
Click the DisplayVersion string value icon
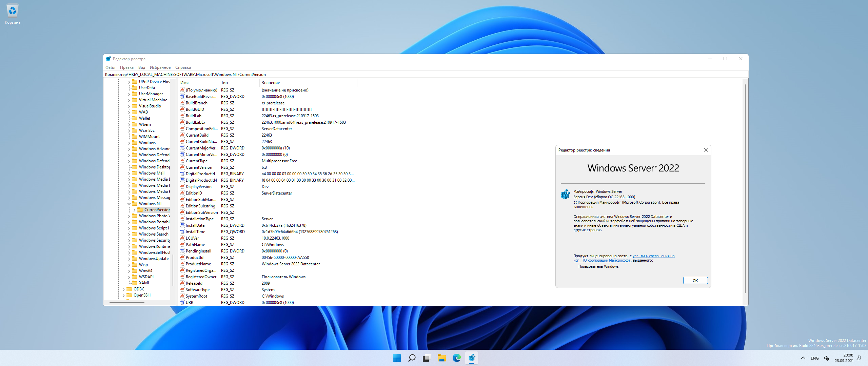tap(182, 187)
